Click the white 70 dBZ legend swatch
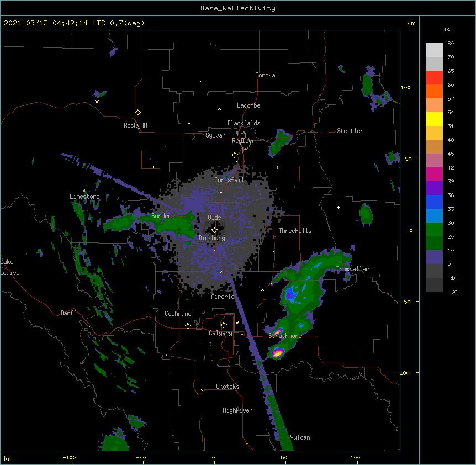Screen dimensions: 476x465 point(434,50)
